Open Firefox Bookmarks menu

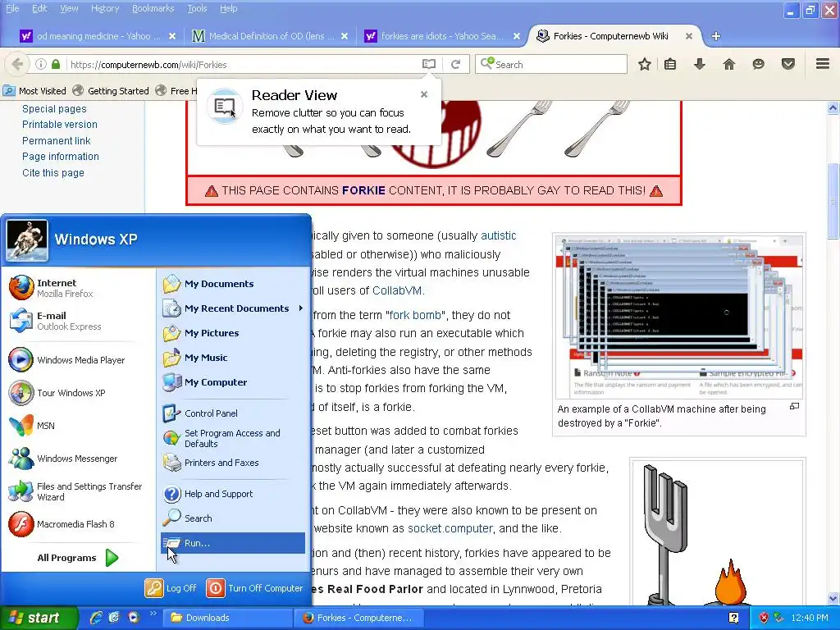tap(153, 8)
